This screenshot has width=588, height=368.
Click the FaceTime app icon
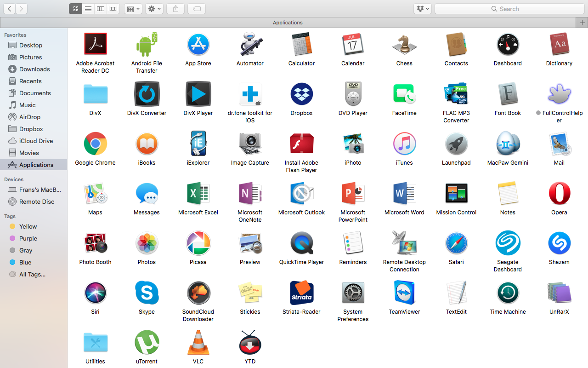tap(404, 94)
